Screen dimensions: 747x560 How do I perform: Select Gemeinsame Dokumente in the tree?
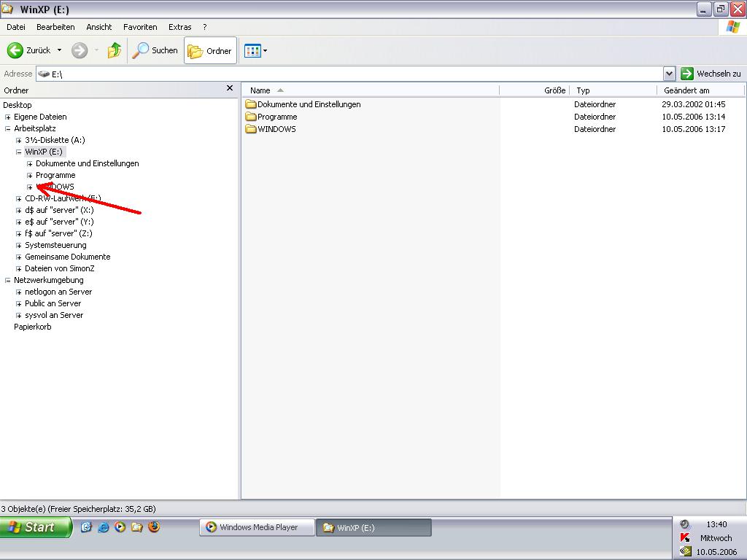68,257
